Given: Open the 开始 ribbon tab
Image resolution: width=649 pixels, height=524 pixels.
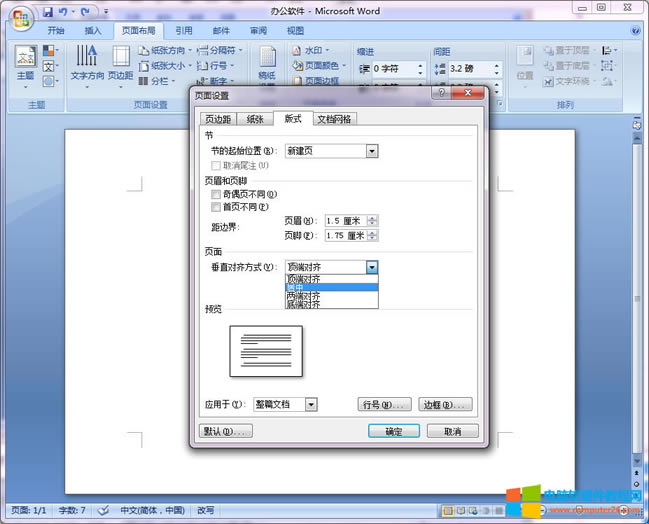Looking at the screenshot, I should click(56, 30).
